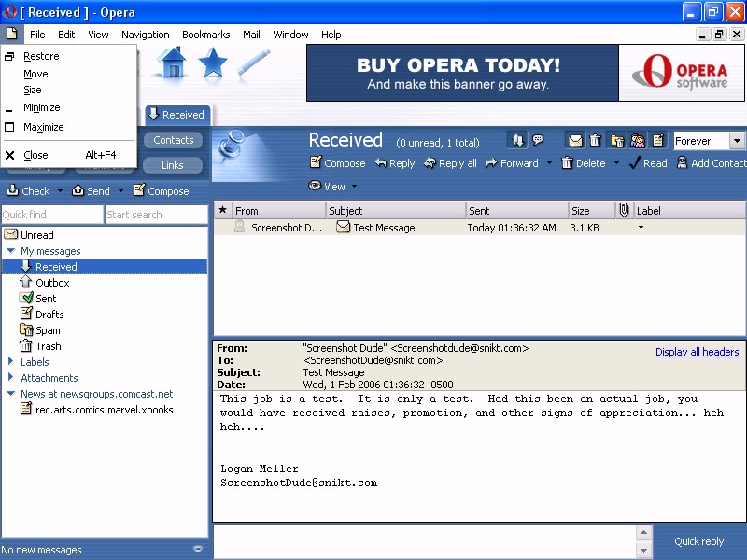Delete the selected message with trash button
This screenshot has height=560, width=747.
click(584, 162)
